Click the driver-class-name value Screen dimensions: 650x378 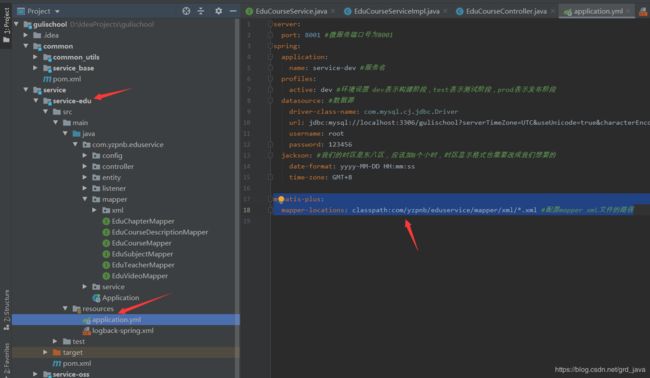tap(411, 112)
